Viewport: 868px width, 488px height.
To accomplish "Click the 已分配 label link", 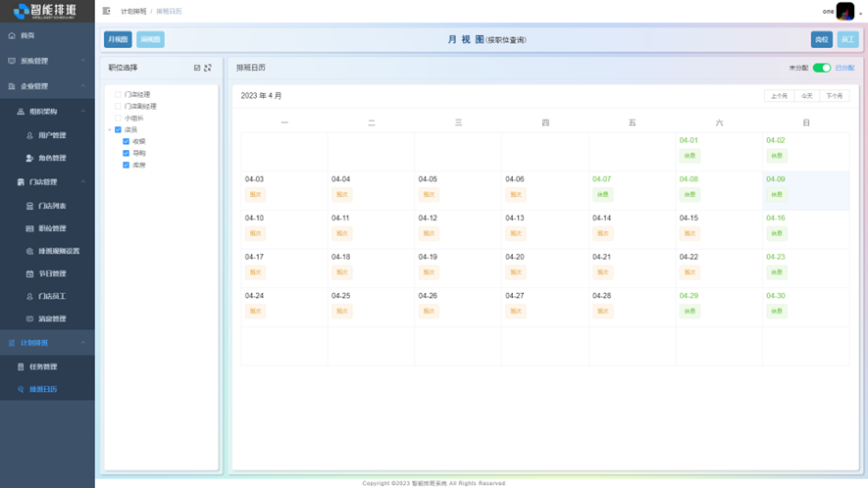I will click(844, 68).
